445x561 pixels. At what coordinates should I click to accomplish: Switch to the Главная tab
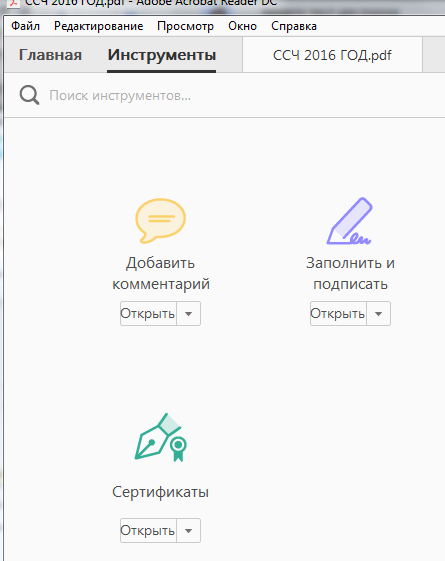point(50,55)
